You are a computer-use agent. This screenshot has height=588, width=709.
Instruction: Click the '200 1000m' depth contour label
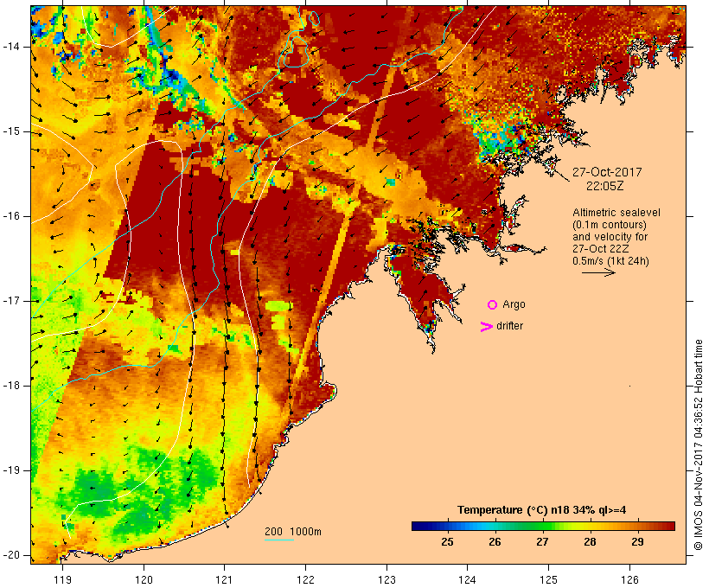(293, 532)
